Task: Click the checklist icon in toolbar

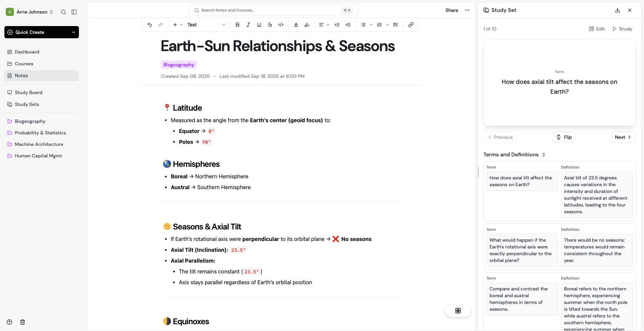Action: 396,25
